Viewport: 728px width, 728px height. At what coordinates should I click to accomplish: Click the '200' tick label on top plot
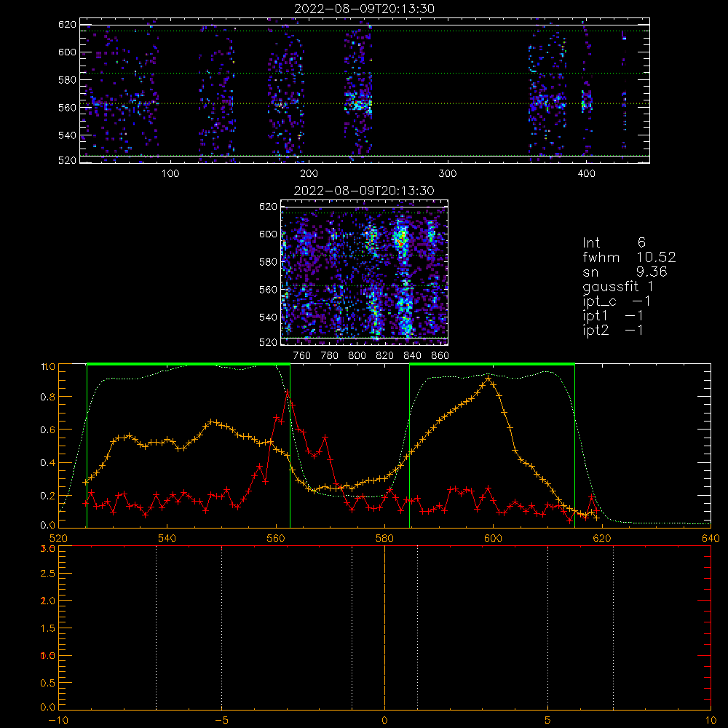(309, 174)
